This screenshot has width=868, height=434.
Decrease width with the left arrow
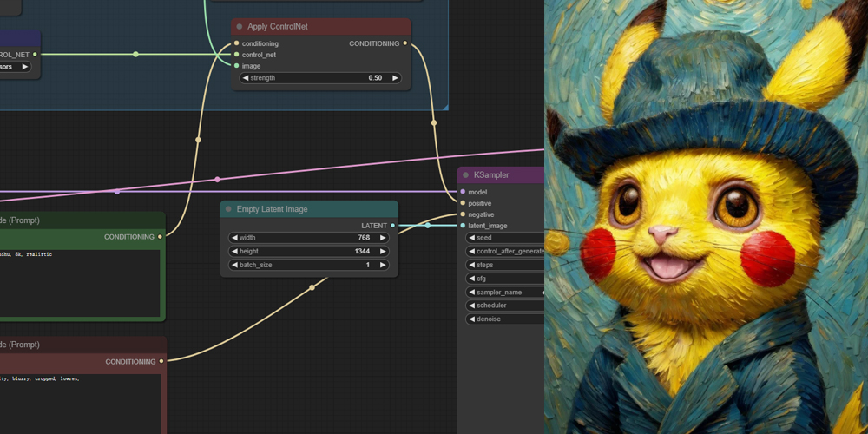coord(234,238)
